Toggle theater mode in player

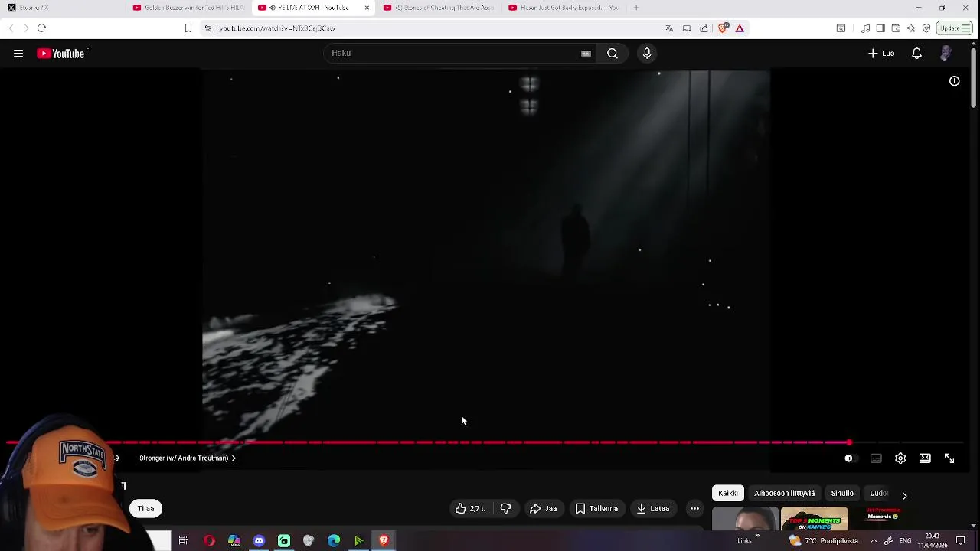pyautogui.click(x=925, y=458)
